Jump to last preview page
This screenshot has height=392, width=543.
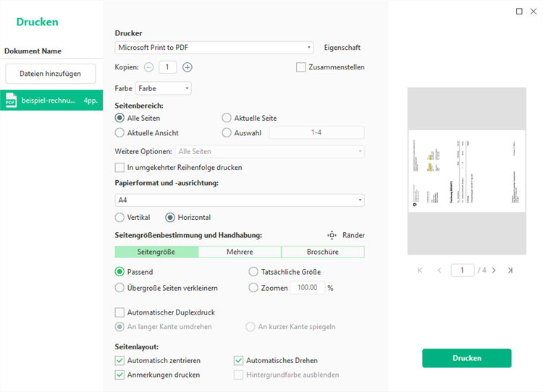[x=510, y=270]
